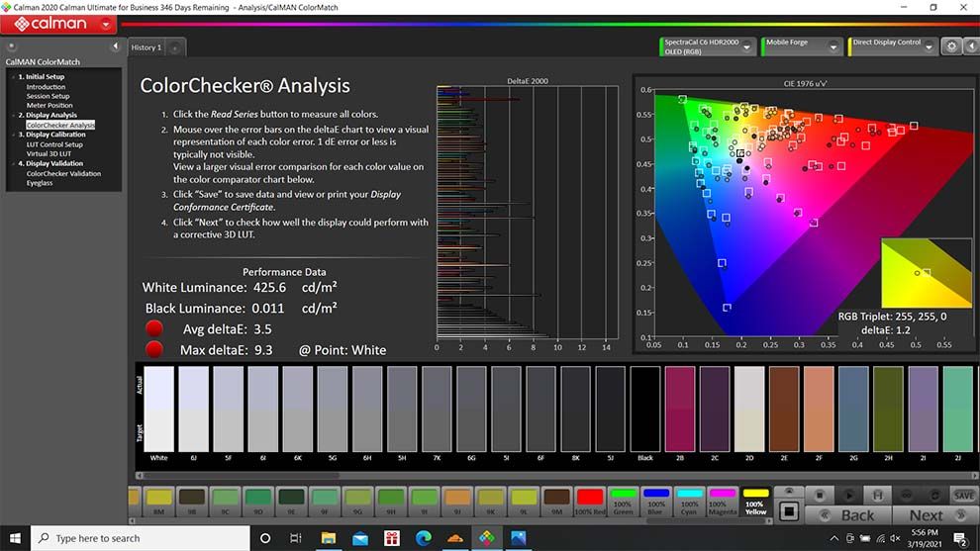Open Cortana from the taskbar
This screenshot has height=551, width=980.
(x=265, y=538)
